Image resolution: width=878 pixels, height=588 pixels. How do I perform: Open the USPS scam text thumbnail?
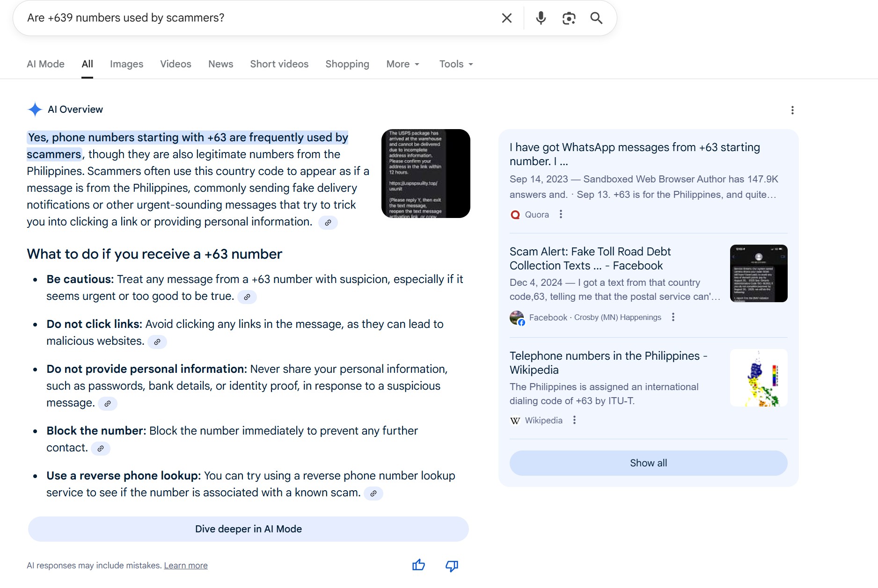pos(425,174)
